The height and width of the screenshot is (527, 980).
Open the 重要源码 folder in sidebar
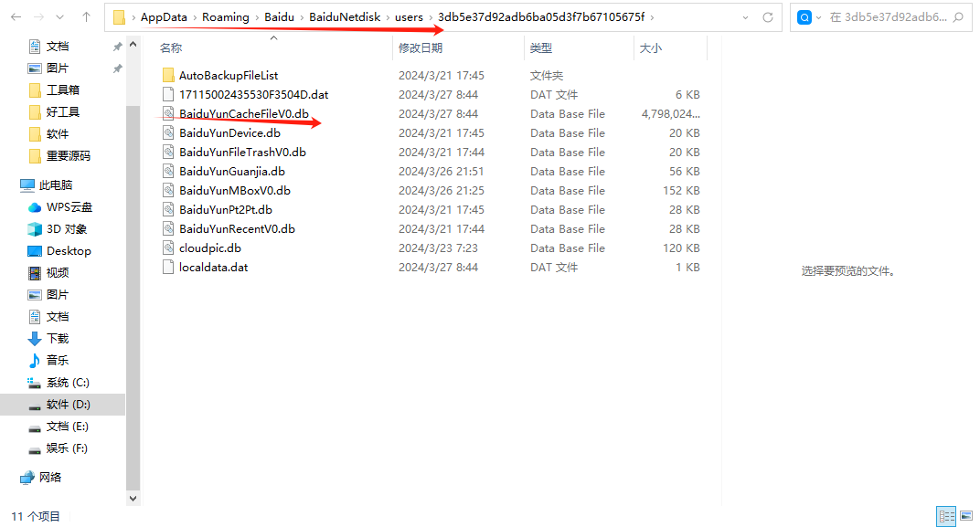click(69, 155)
